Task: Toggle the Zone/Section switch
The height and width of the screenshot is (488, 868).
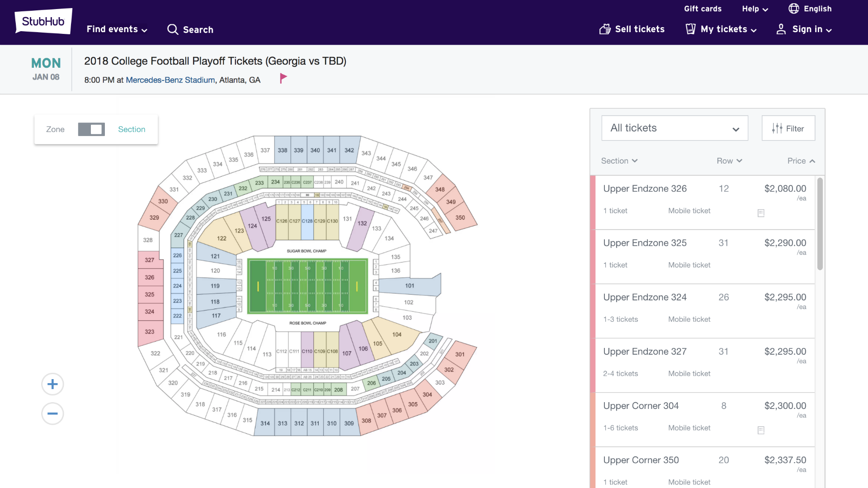Action: 91,129
